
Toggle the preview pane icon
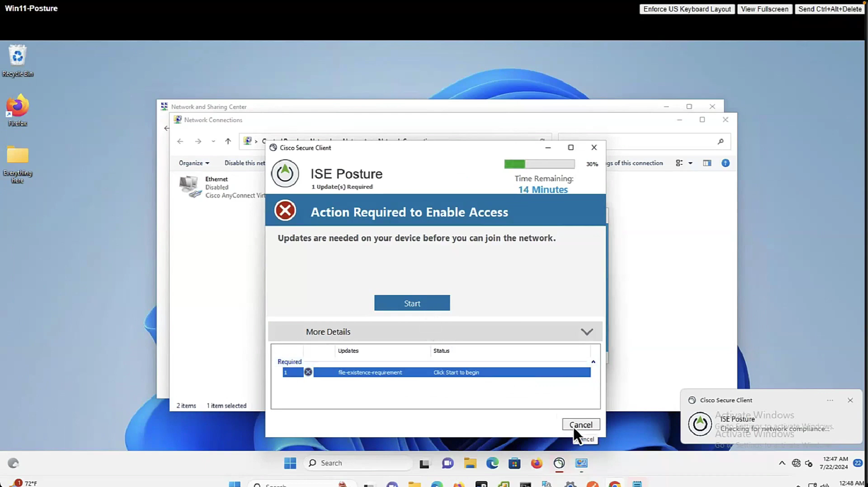[707, 163]
